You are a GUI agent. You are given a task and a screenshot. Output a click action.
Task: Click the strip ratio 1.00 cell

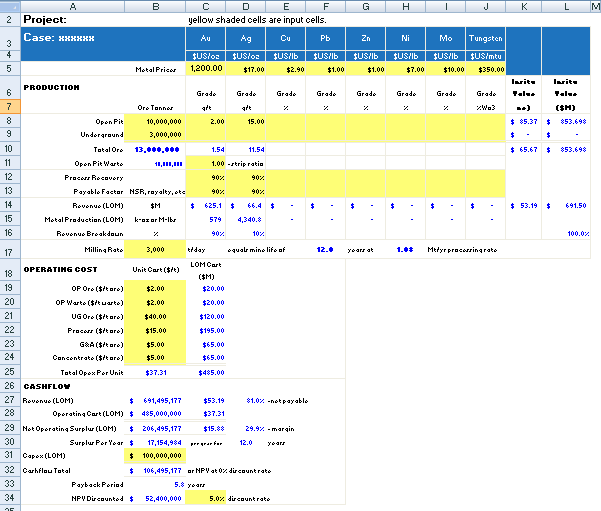click(x=206, y=163)
